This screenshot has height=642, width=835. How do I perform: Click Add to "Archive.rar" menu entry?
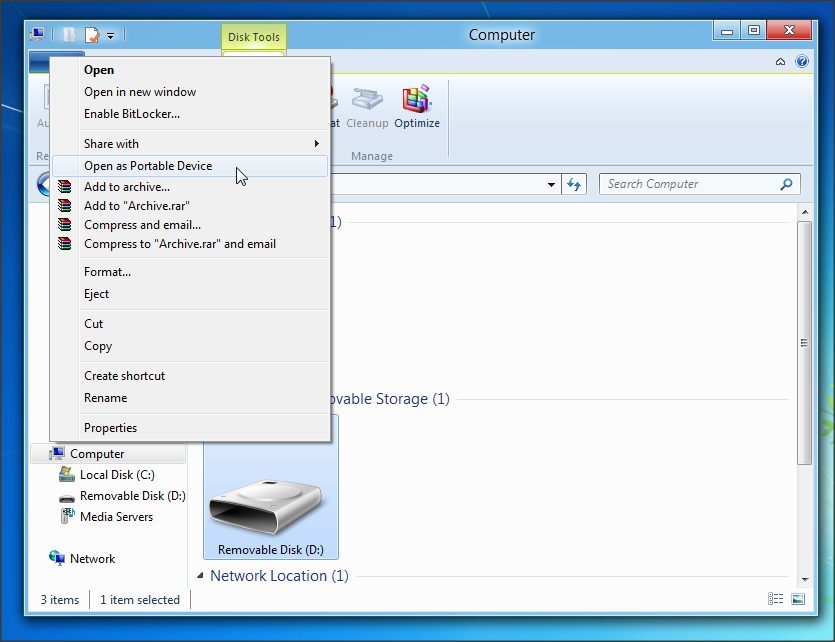point(136,206)
